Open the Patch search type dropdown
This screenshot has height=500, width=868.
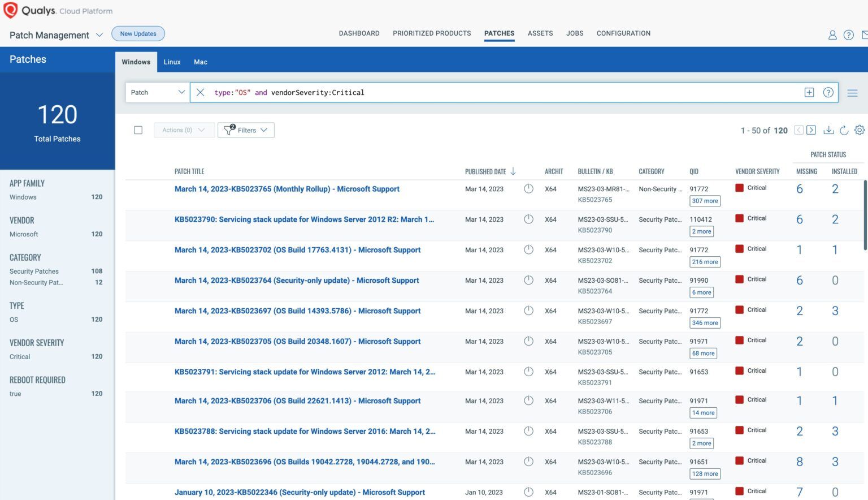point(157,92)
